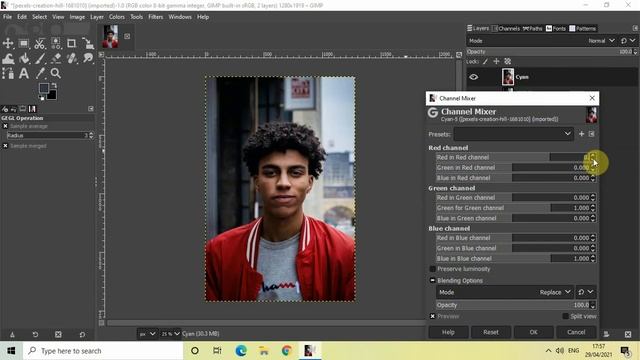Activate the Smudge tool

[88, 59]
